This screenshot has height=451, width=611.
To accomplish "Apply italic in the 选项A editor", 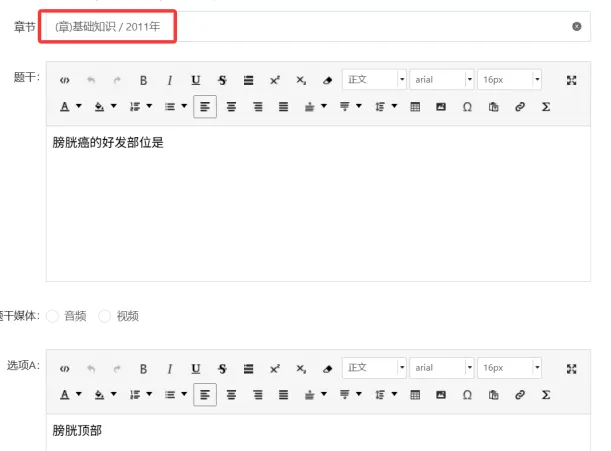I will [x=170, y=369].
